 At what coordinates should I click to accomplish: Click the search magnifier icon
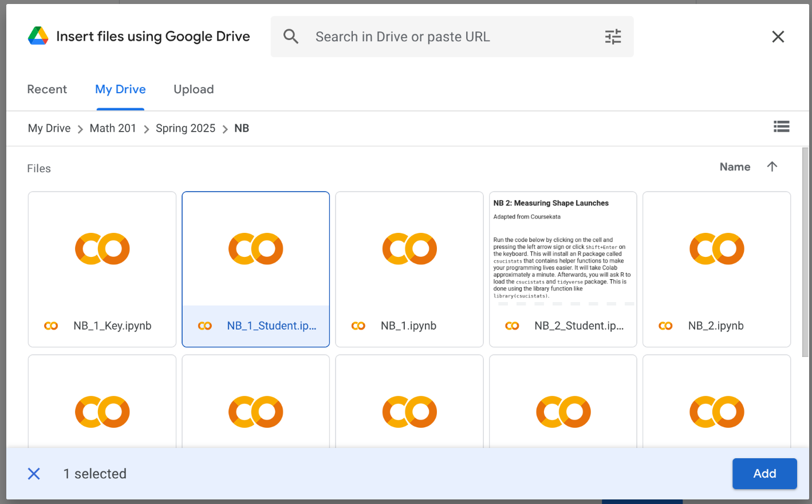click(x=291, y=37)
